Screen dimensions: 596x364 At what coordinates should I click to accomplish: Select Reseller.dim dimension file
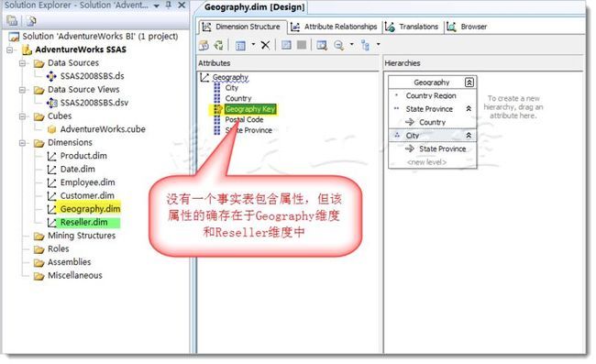coord(83,222)
